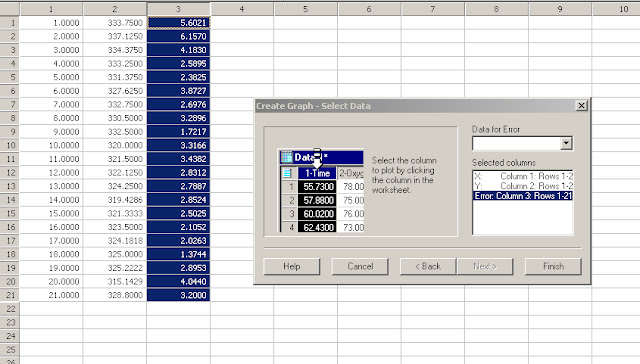The width and height of the screenshot is (640, 364).
Task: Select row 22 header in worksheet
Action: (x=10, y=309)
